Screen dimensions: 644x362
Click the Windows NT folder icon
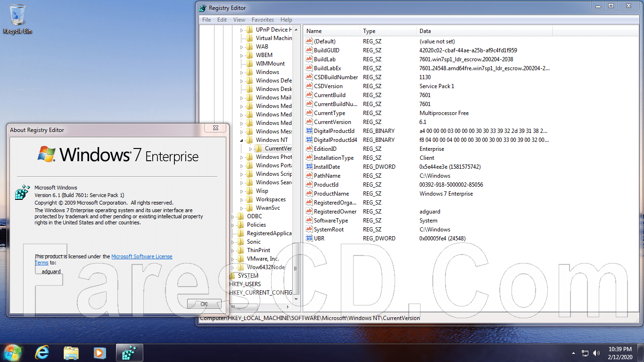[x=250, y=140]
